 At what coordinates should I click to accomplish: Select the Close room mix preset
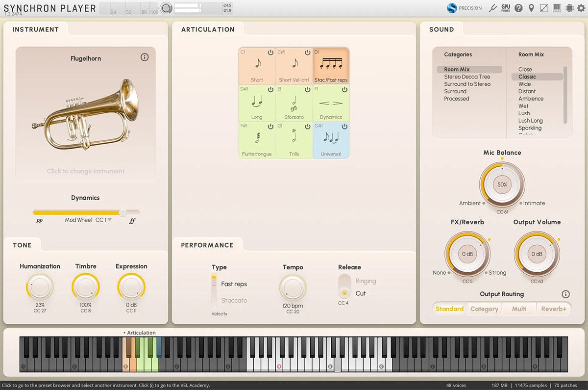click(525, 70)
